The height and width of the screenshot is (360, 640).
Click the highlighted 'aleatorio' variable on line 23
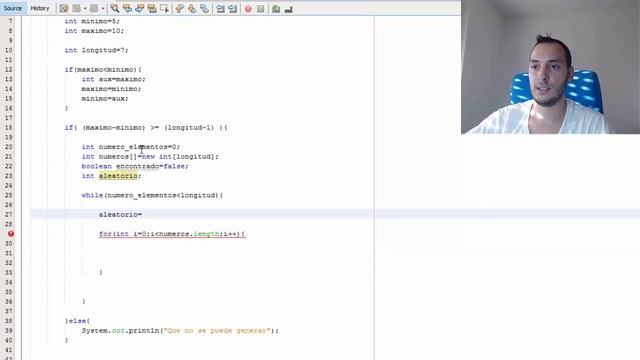(x=118, y=176)
